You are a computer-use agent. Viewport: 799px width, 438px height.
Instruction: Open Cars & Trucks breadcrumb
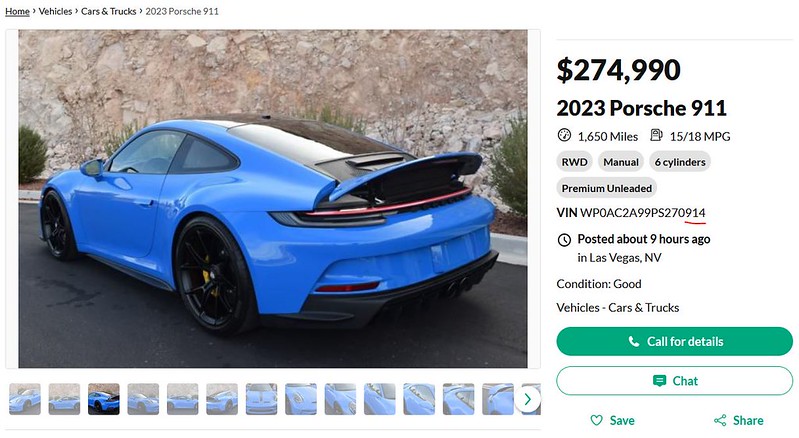click(109, 11)
